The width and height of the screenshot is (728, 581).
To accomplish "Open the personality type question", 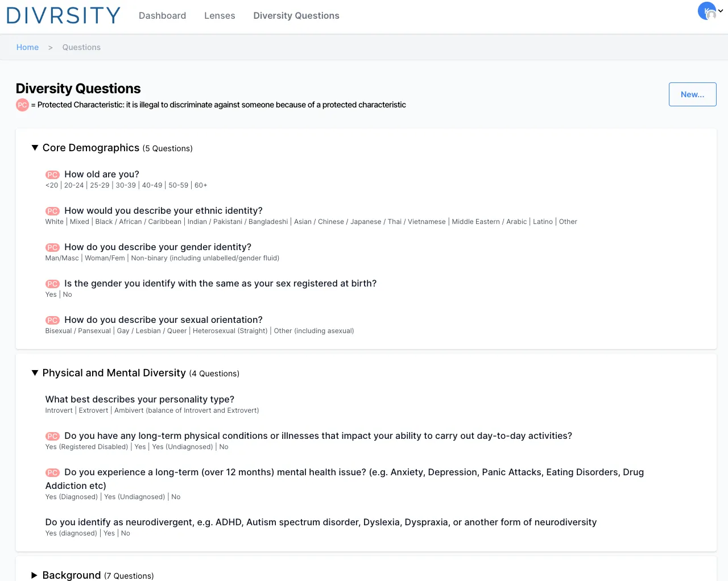I will (x=140, y=400).
